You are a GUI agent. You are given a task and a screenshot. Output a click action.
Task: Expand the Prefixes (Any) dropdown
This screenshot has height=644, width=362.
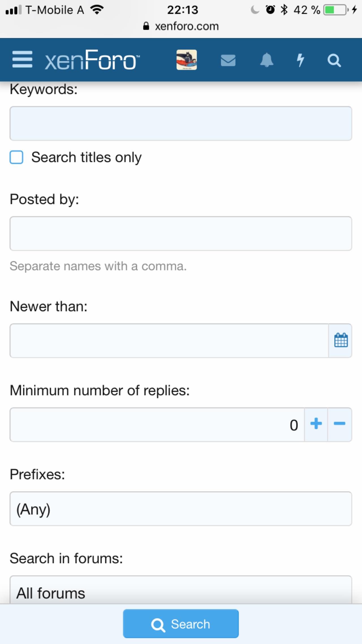[181, 509]
